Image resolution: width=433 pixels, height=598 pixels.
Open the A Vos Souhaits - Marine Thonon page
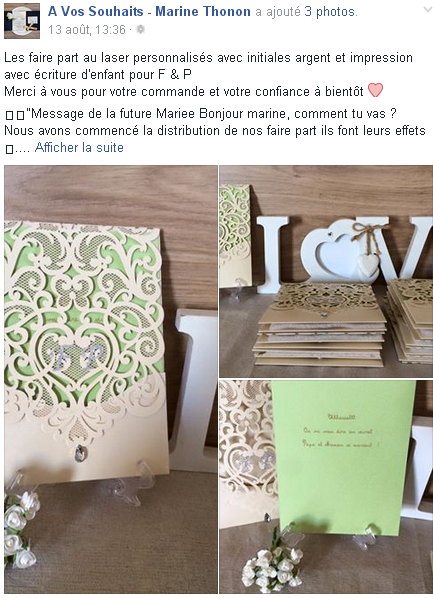pos(149,12)
